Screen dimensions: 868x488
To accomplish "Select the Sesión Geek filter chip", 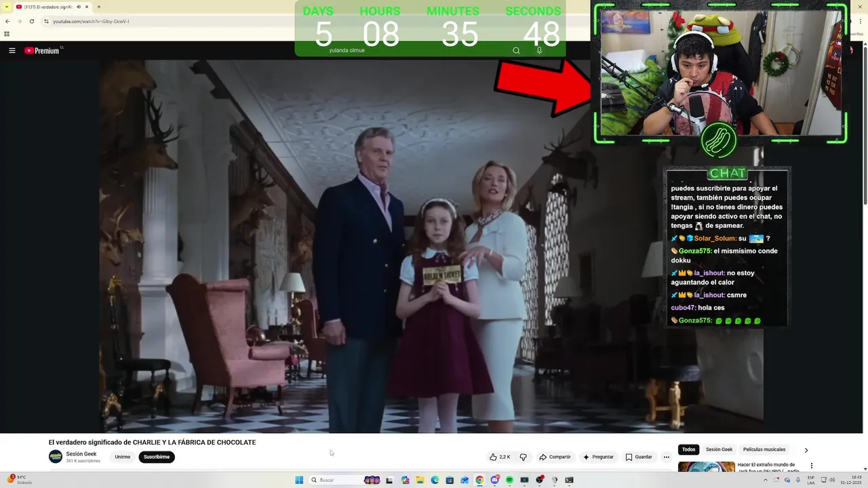I will [719, 449].
